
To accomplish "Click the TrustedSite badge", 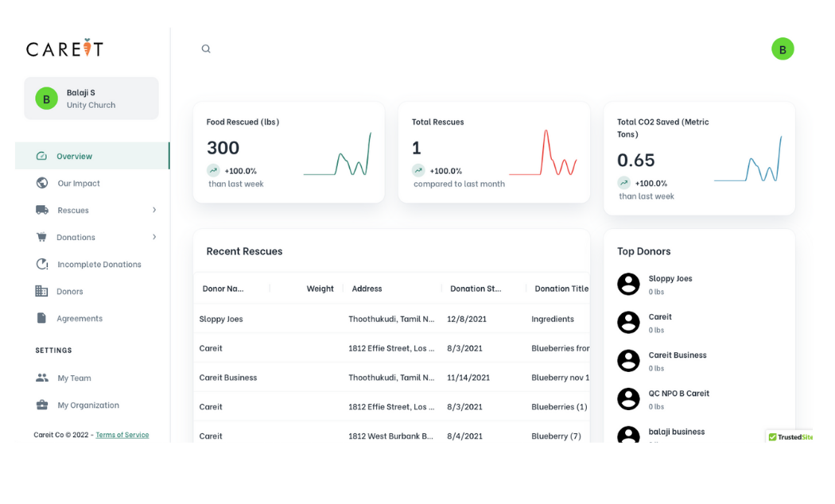I will coord(790,436).
